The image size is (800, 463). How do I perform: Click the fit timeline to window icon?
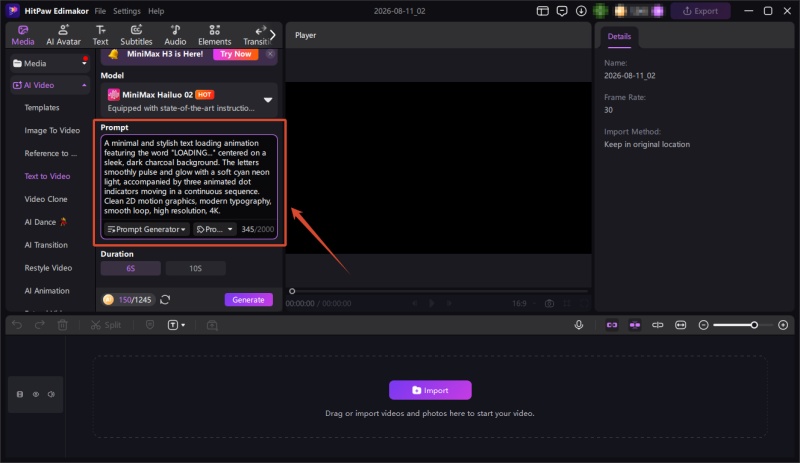pos(680,325)
